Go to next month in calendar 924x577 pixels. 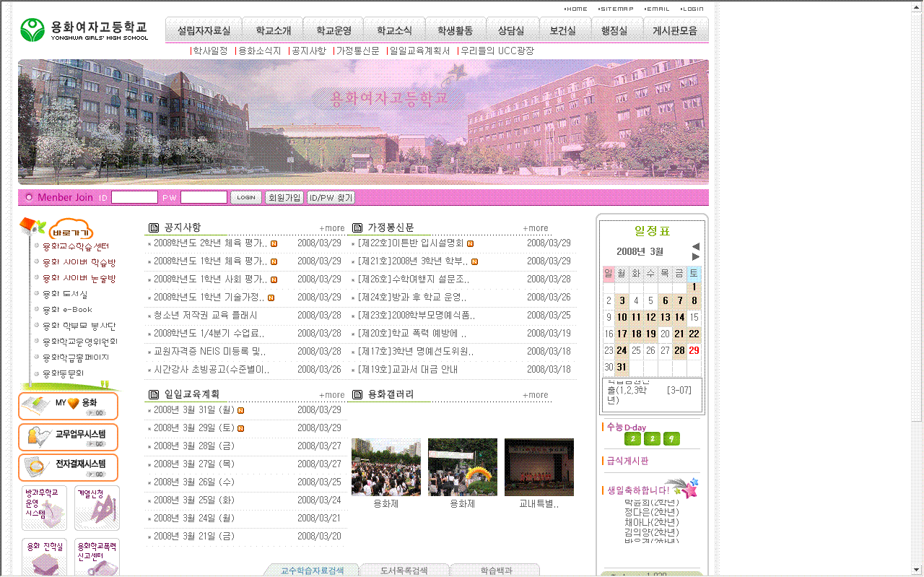click(x=695, y=256)
